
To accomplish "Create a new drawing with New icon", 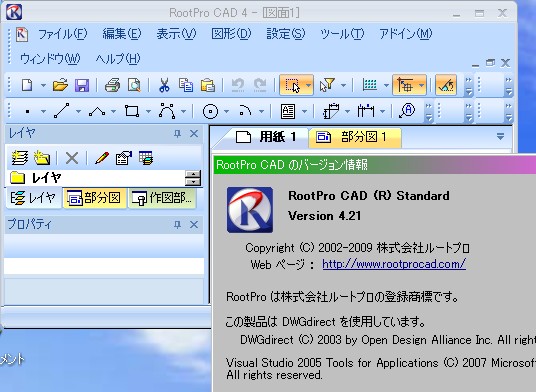I will [27, 85].
